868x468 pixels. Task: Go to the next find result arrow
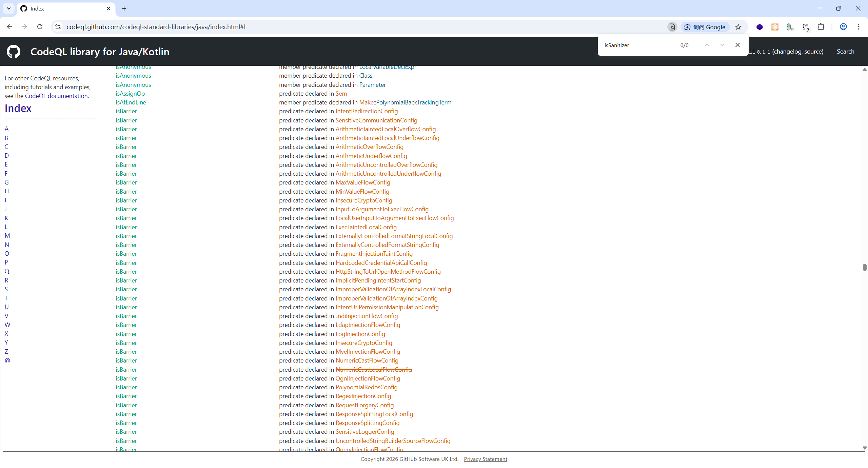click(x=722, y=45)
